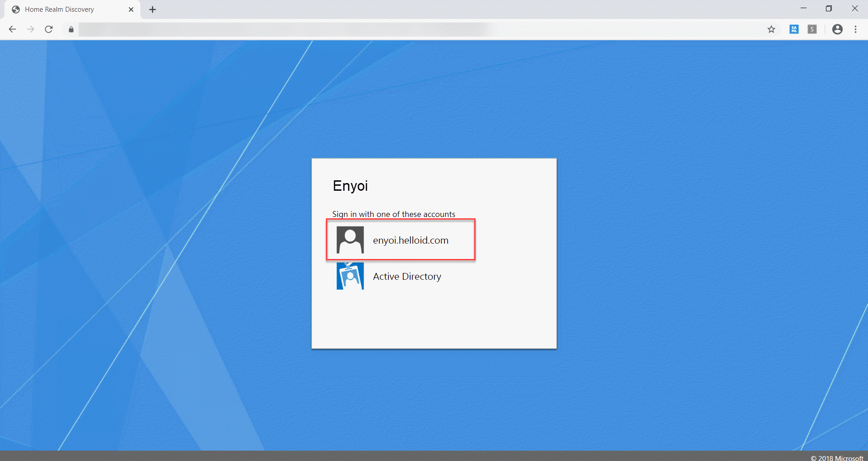Close the browser window

pyautogui.click(x=854, y=8)
